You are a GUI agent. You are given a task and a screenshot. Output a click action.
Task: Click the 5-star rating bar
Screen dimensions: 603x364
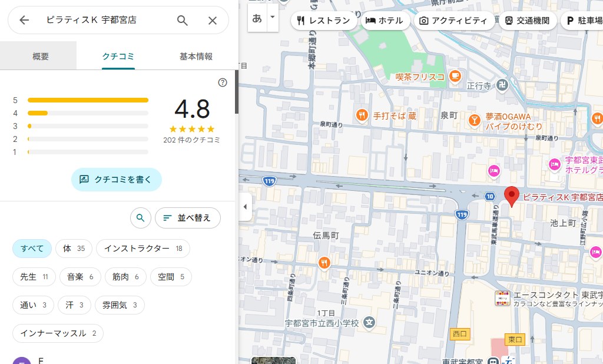click(x=88, y=100)
